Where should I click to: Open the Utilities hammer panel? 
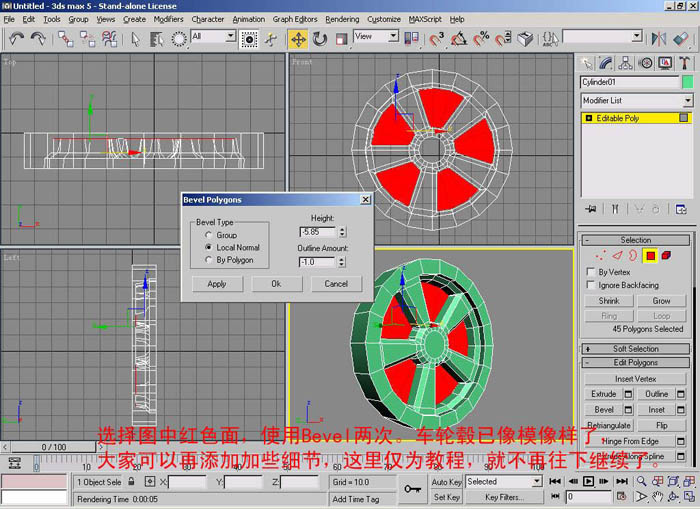pos(685,63)
